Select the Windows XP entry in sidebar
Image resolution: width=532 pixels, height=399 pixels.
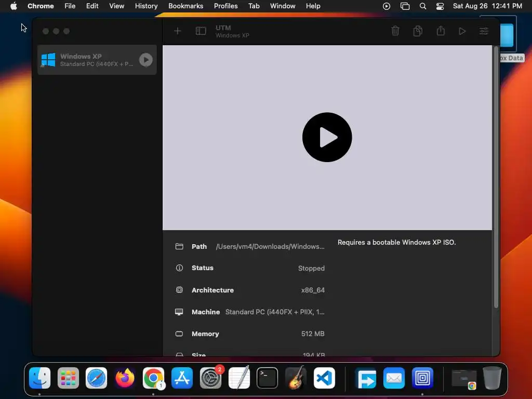pos(97,60)
